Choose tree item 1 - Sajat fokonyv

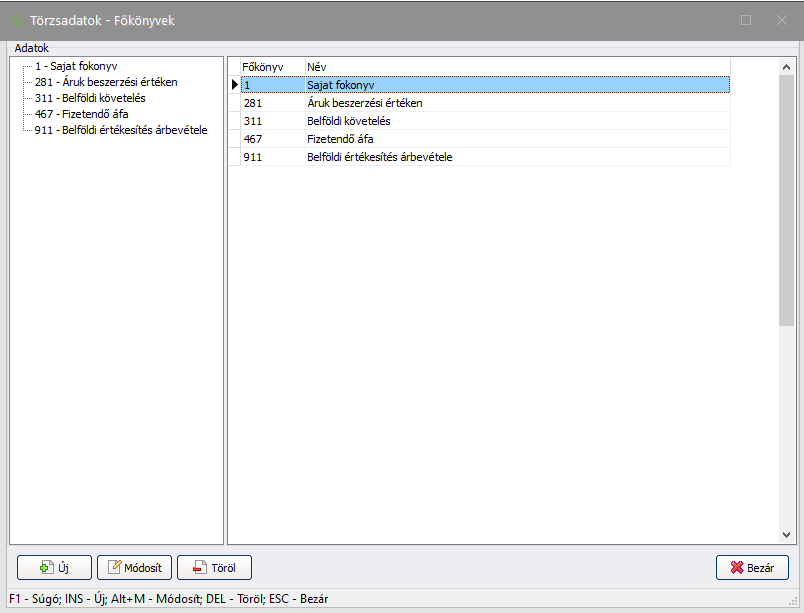[76, 66]
